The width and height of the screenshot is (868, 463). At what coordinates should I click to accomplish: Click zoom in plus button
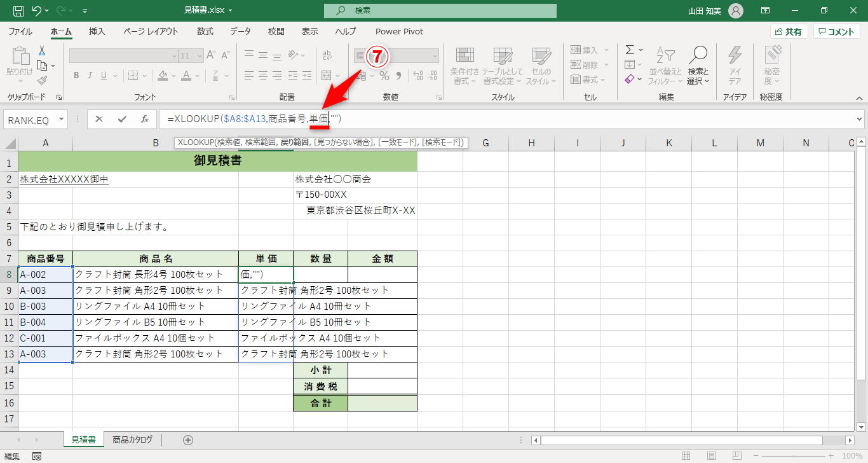832,455
